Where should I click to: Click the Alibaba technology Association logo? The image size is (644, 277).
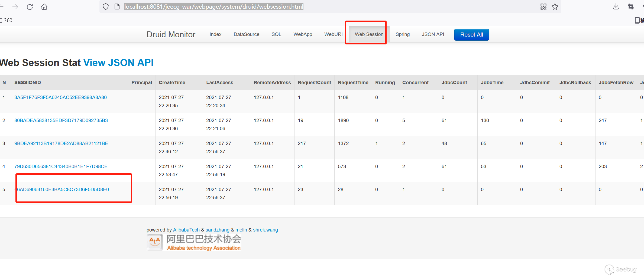pyautogui.click(x=194, y=243)
